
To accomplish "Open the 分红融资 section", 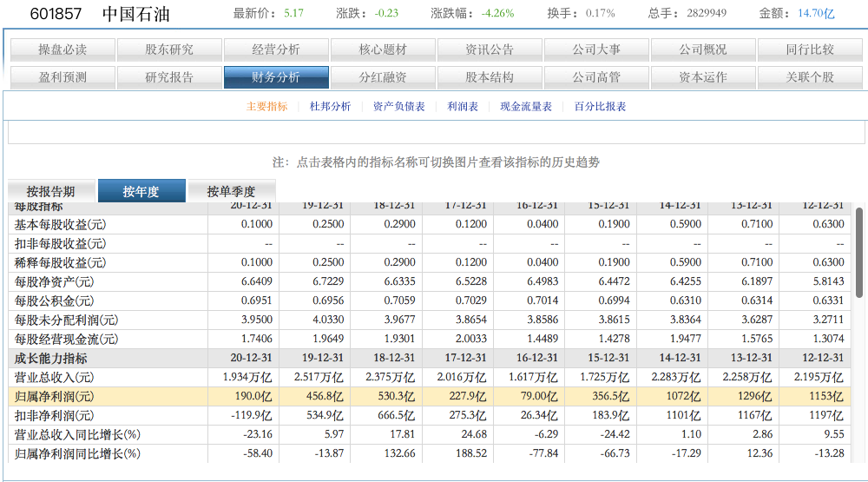I will [383, 77].
